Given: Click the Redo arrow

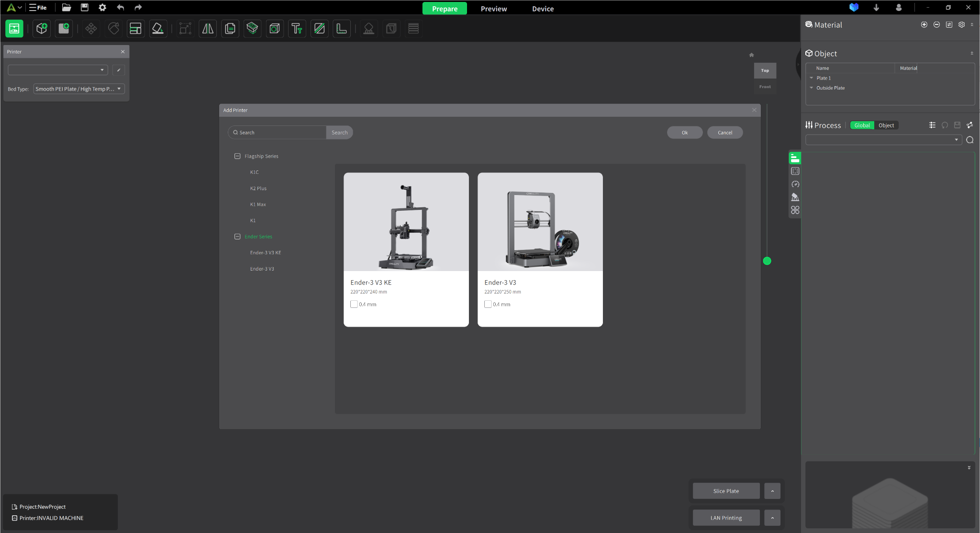Looking at the screenshot, I should (x=138, y=8).
